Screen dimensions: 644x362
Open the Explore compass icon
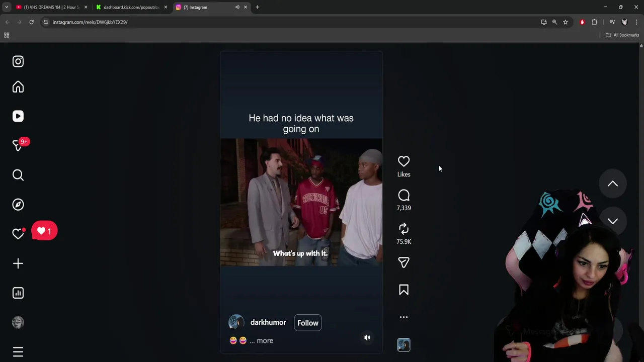click(x=18, y=204)
